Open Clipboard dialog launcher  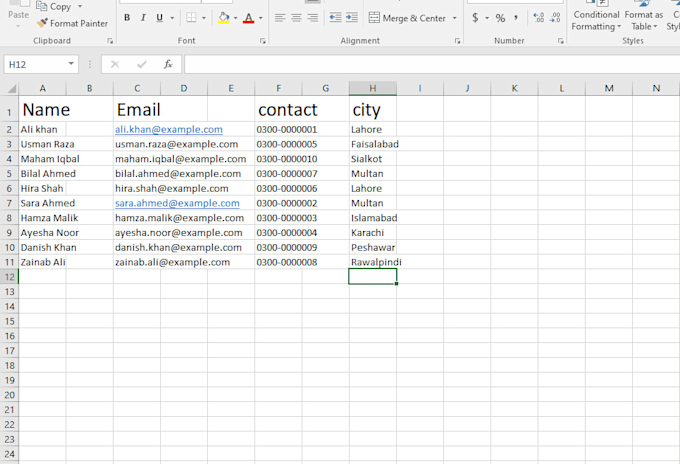pyautogui.click(x=110, y=41)
